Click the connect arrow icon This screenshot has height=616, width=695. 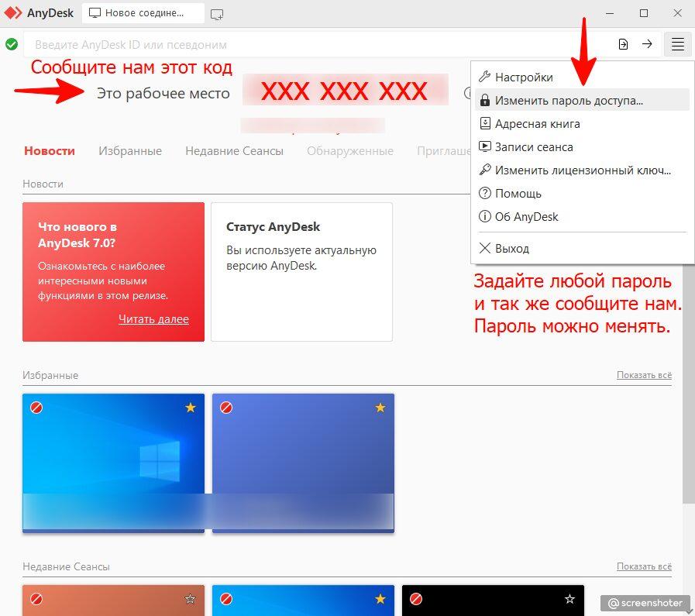(x=647, y=44)
